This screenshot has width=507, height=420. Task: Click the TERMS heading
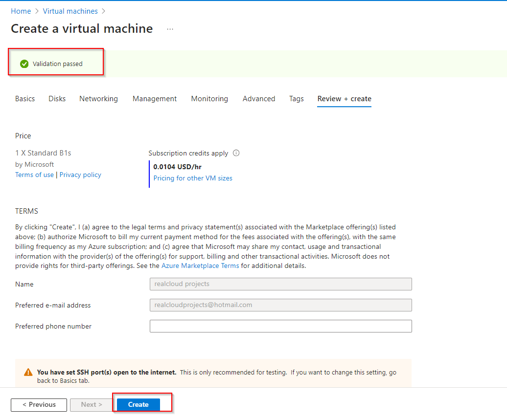click(x=26, y=211)
